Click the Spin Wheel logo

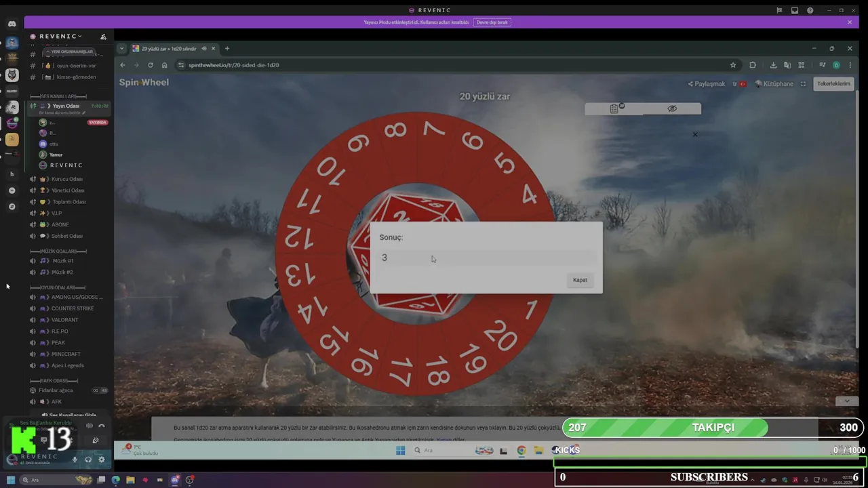144,82
